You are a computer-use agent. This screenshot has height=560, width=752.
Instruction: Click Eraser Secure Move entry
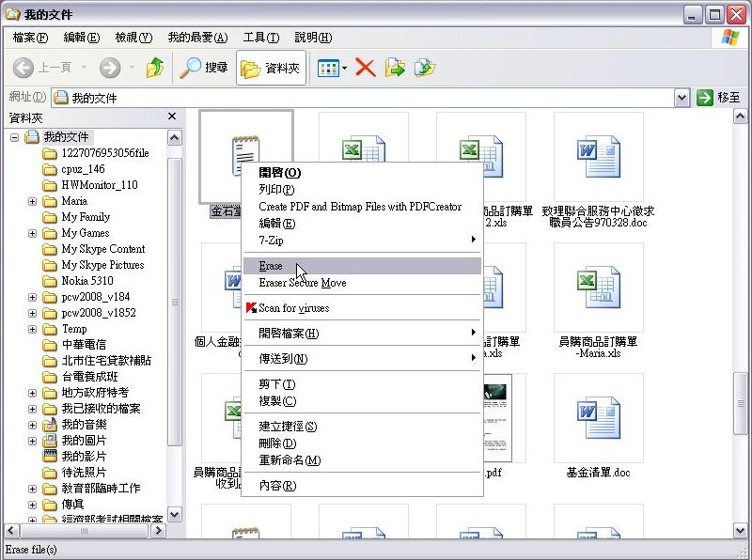[363, 283]
